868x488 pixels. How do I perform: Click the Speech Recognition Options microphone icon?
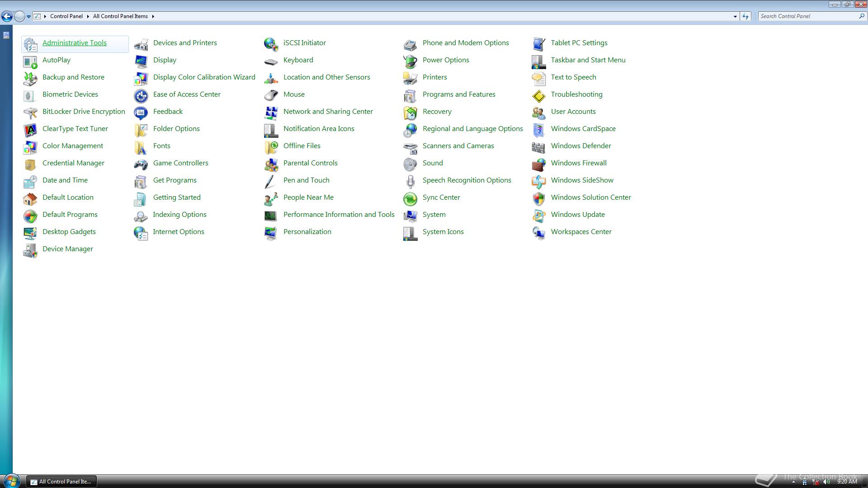click(410, 182)
